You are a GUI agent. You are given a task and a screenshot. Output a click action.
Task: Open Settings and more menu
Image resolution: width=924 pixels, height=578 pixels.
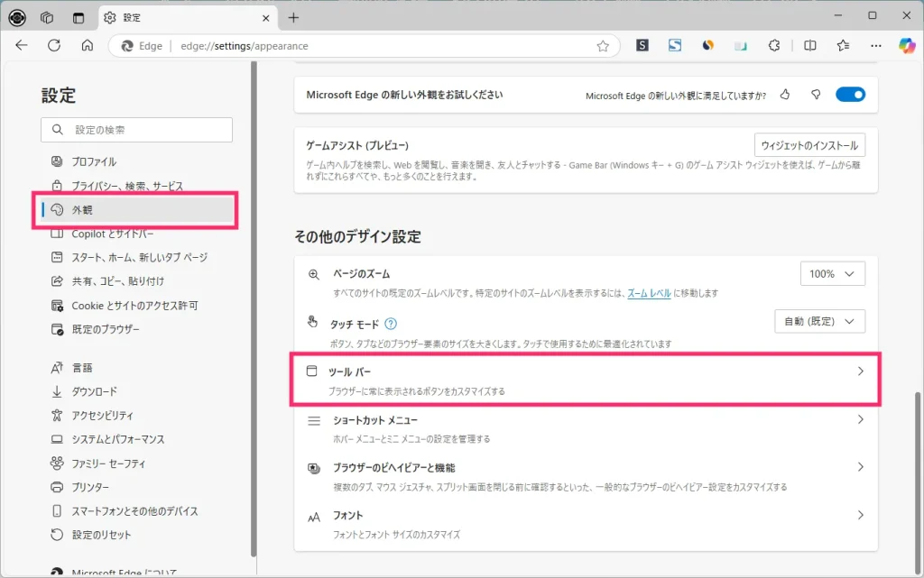pyautogui.click(x=876, y=45)
